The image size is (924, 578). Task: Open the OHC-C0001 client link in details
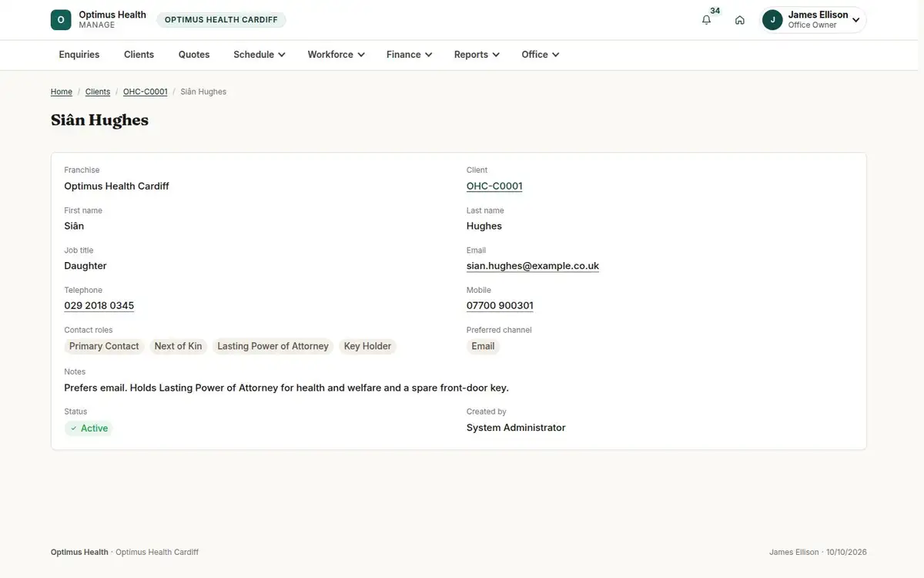494,186
